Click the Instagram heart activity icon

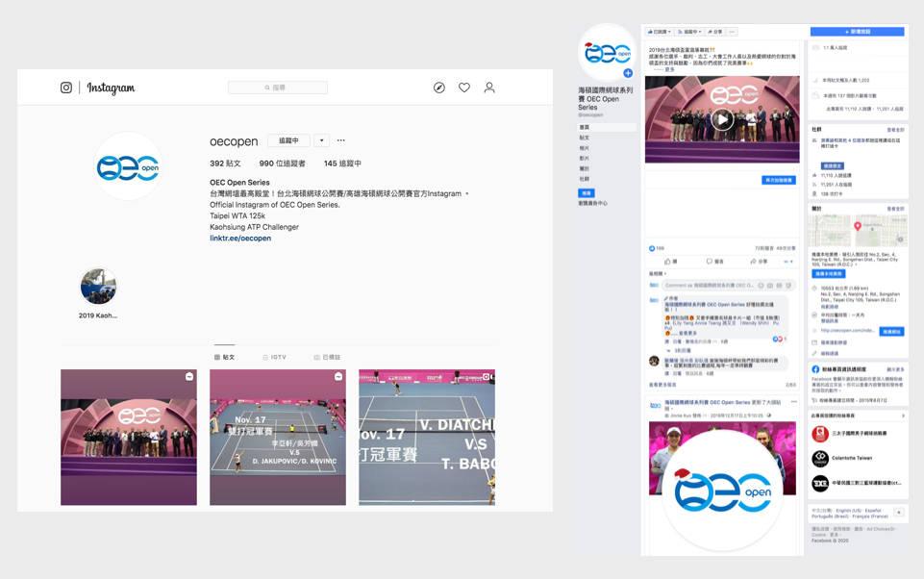[x=464, y=88]
